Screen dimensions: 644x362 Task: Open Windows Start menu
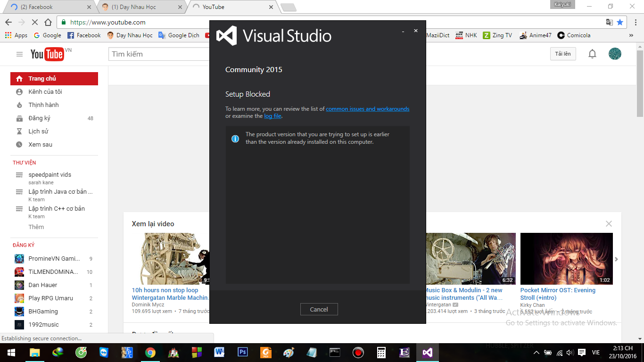[x=11, y=353]
